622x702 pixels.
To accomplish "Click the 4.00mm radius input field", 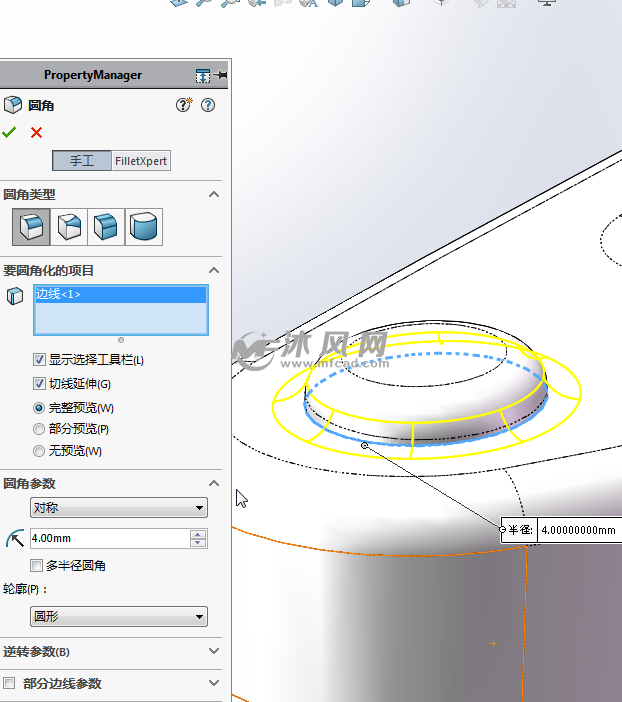I will coord(110,538).
